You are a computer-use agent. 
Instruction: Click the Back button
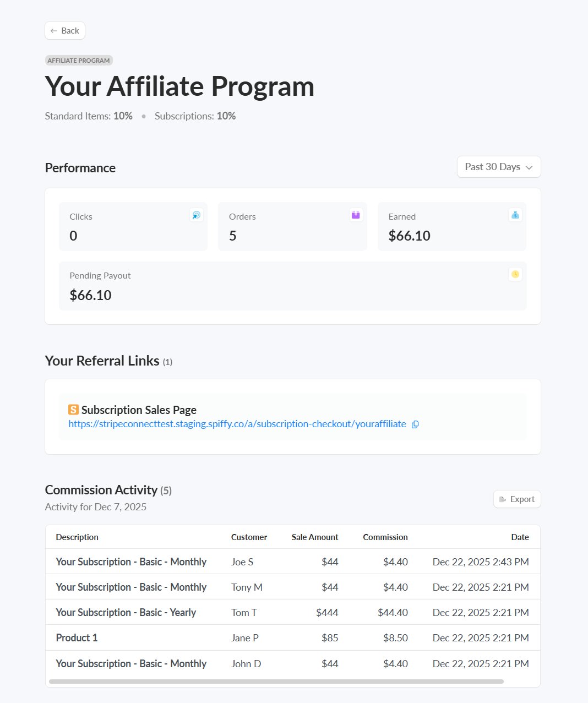pos(65,31)
